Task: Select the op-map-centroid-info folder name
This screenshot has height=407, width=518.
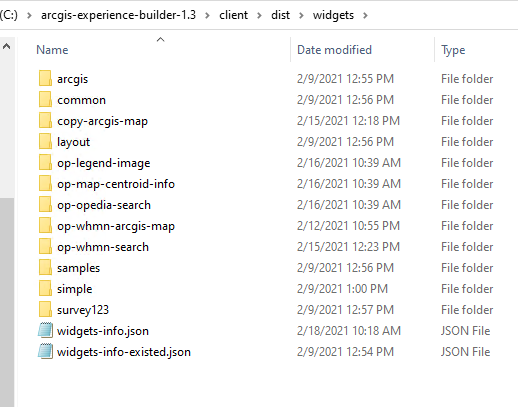Action: [116, 184]
